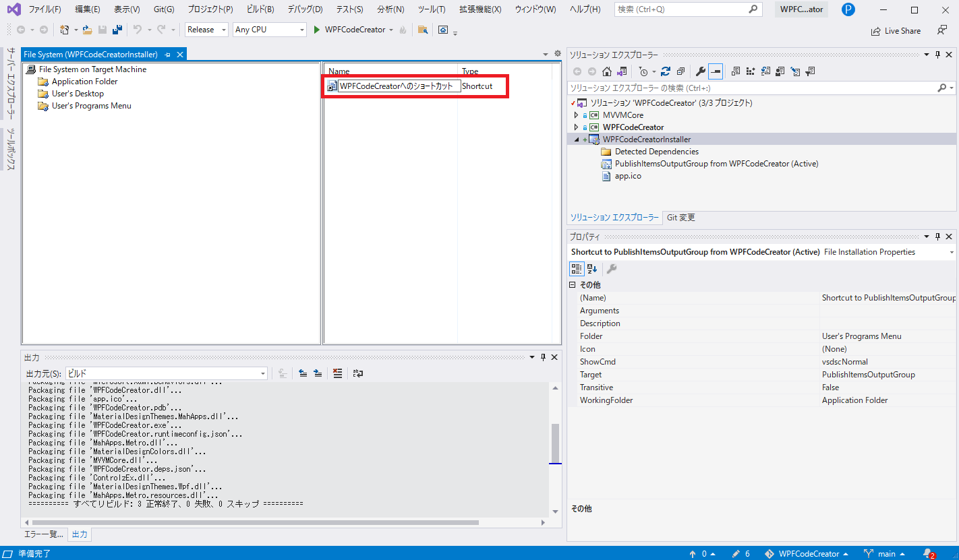Viewport: 959px width, 560px height.
Task: Open the Registry Editor icon
Action: [x=751, y=71]
